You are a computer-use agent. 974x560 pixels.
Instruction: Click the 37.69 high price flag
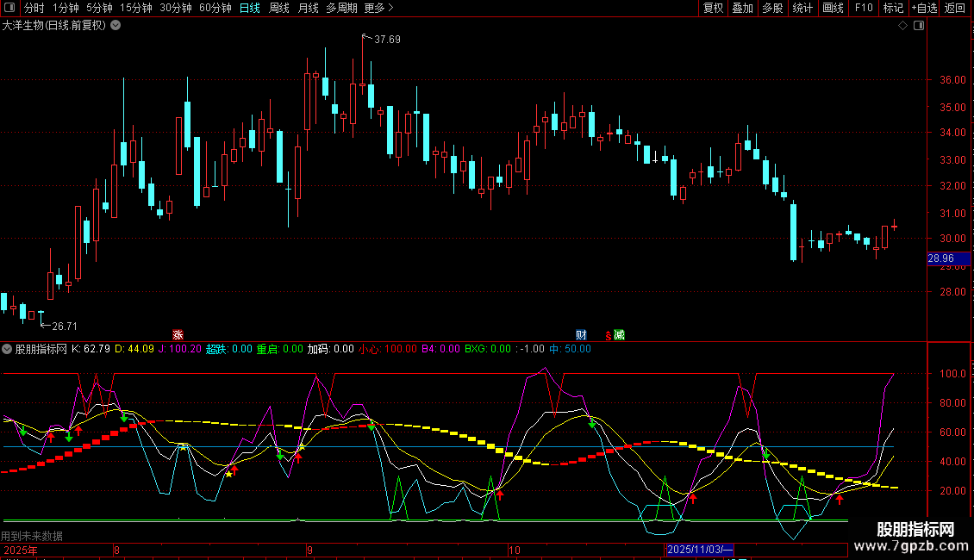(387, 40)
